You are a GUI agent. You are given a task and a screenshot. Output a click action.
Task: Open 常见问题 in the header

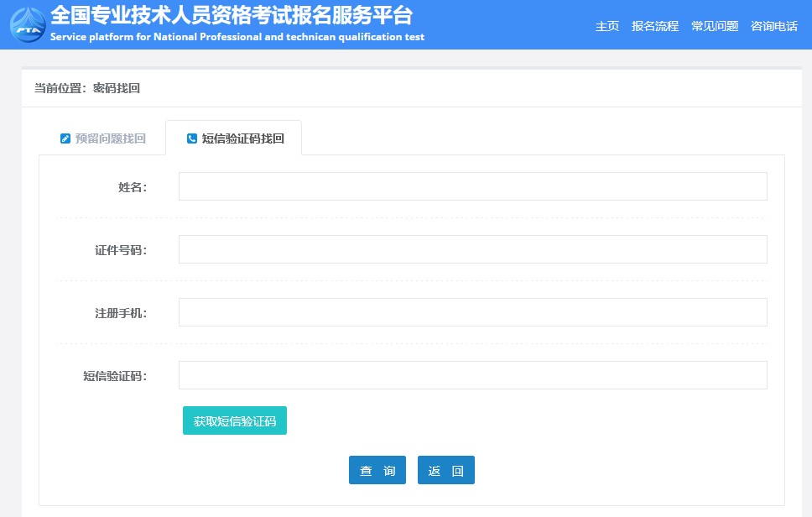pos(714,26)
